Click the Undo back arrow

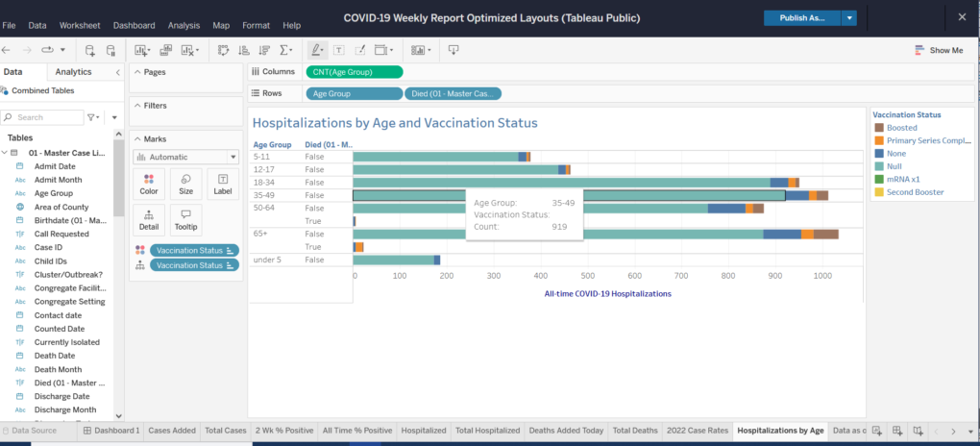coord(8,50)
